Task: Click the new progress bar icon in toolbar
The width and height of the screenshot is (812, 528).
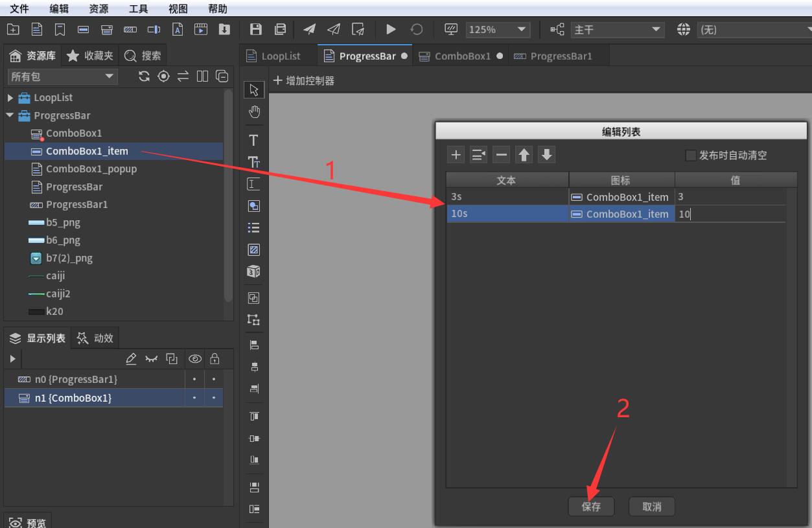Action: click(x=130, y=29)
